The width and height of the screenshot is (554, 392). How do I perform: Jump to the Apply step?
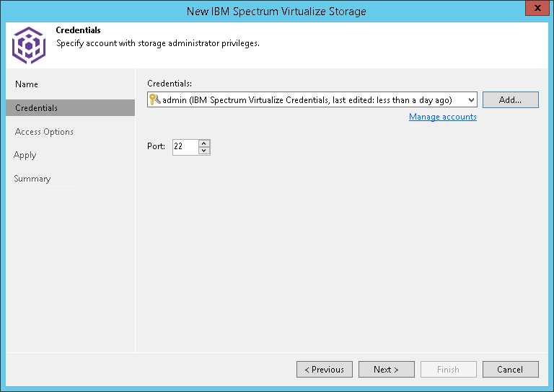pyautogui.click(x=25, y=155)
